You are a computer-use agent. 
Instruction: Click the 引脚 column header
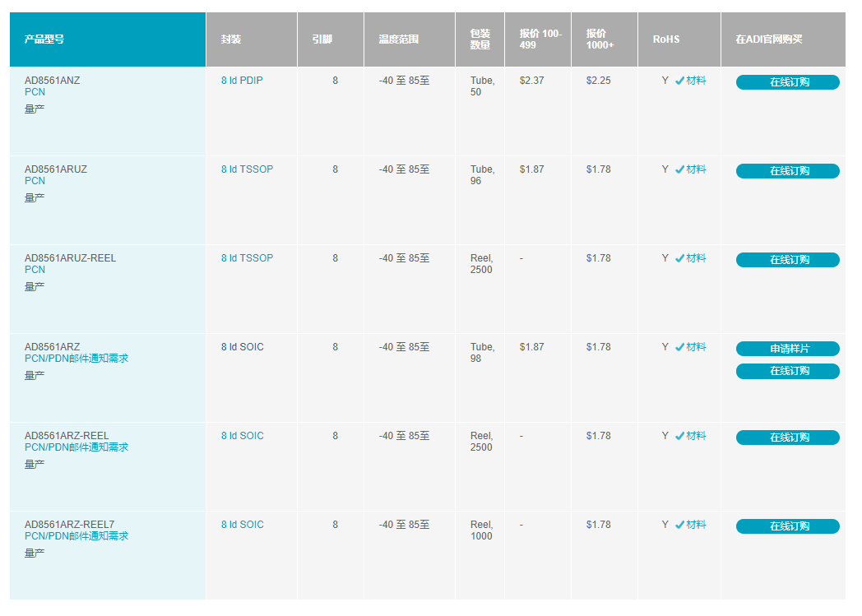(x=331, y=39)
